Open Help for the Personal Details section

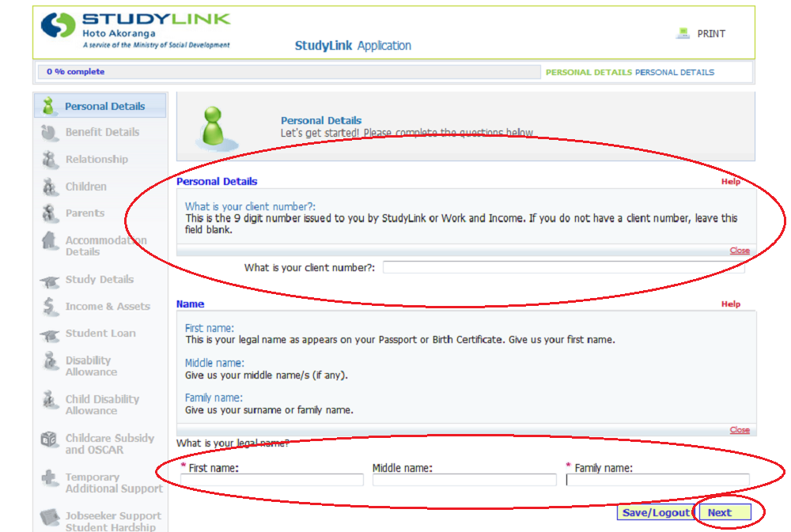click(x=730, y=182)
